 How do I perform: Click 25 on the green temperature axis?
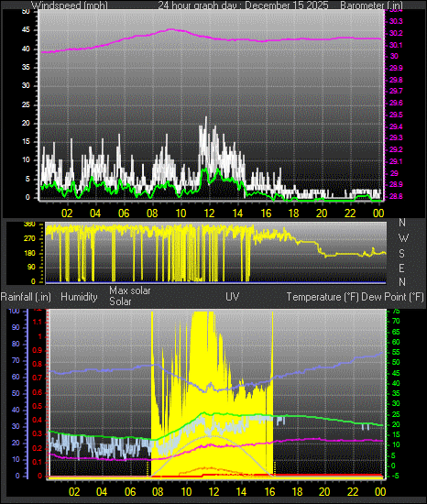pyautogui.click(x=396, y=414)
